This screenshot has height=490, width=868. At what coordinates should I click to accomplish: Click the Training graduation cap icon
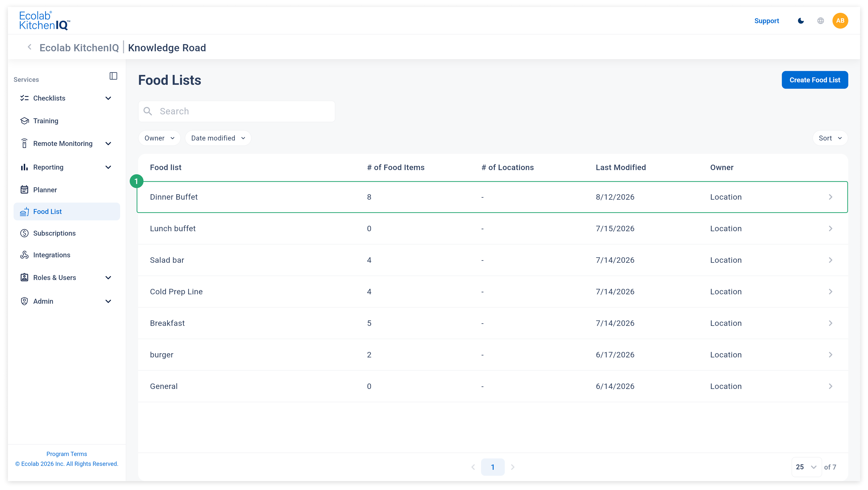24,121
